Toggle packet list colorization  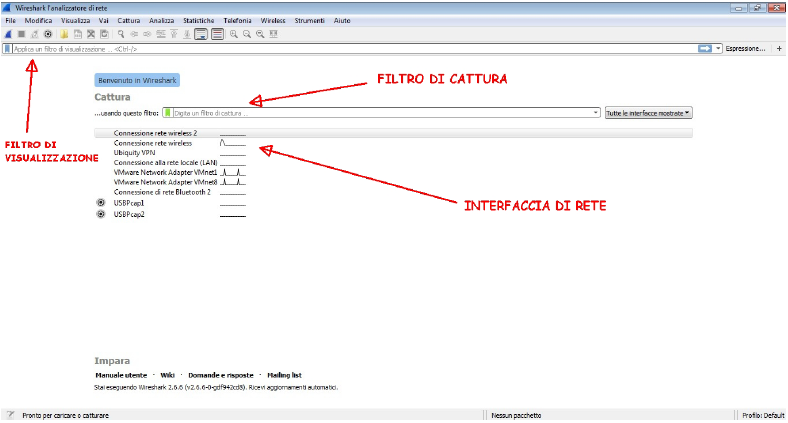coord(217,34)
